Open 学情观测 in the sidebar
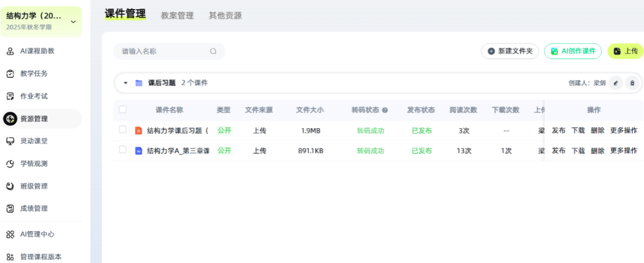The image size is (644, 263). [x=34, y=164]
